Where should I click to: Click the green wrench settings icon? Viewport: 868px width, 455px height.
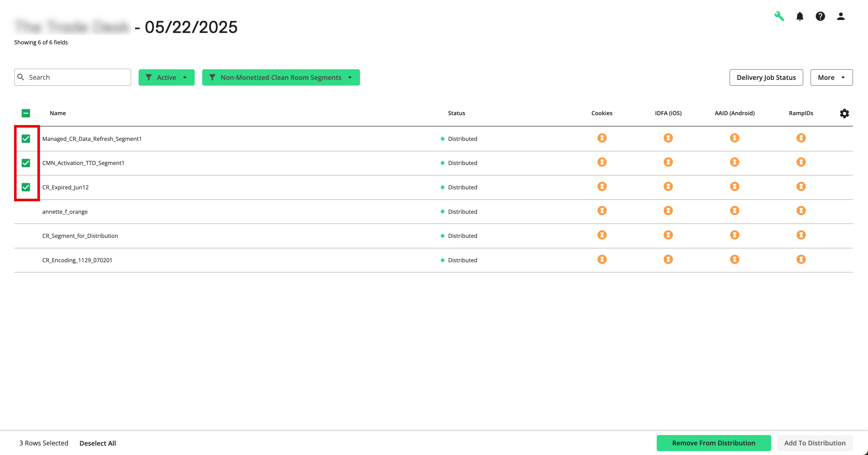click(x=780, y=16)
